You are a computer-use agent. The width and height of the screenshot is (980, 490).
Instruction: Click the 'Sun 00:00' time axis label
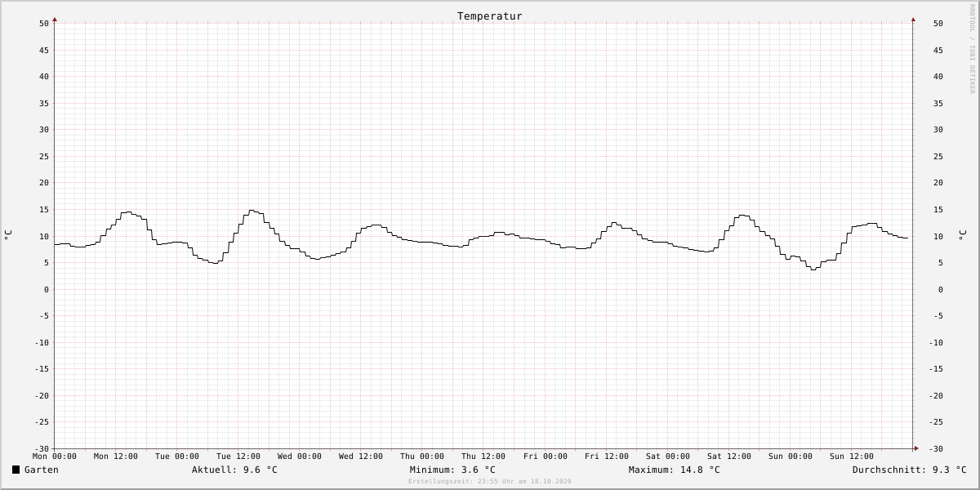tap(791, 457)
